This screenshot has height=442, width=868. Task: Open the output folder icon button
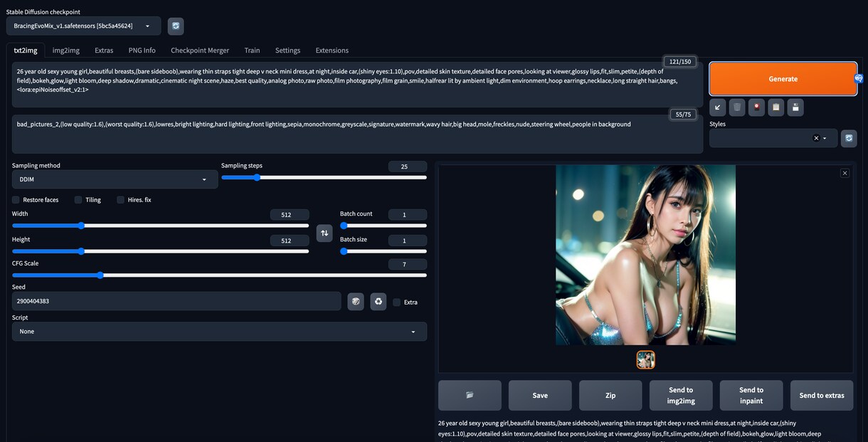(x=470, y=395)
